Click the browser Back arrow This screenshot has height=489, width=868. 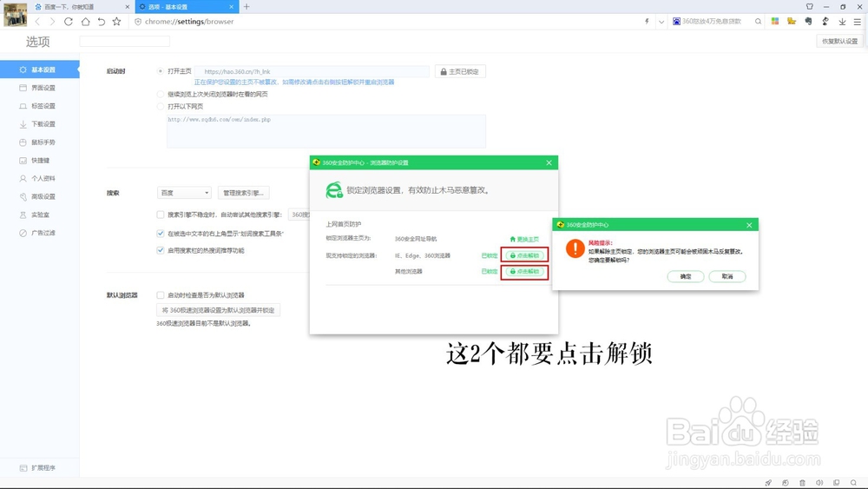pyautogui.click(x=37, y=22)
